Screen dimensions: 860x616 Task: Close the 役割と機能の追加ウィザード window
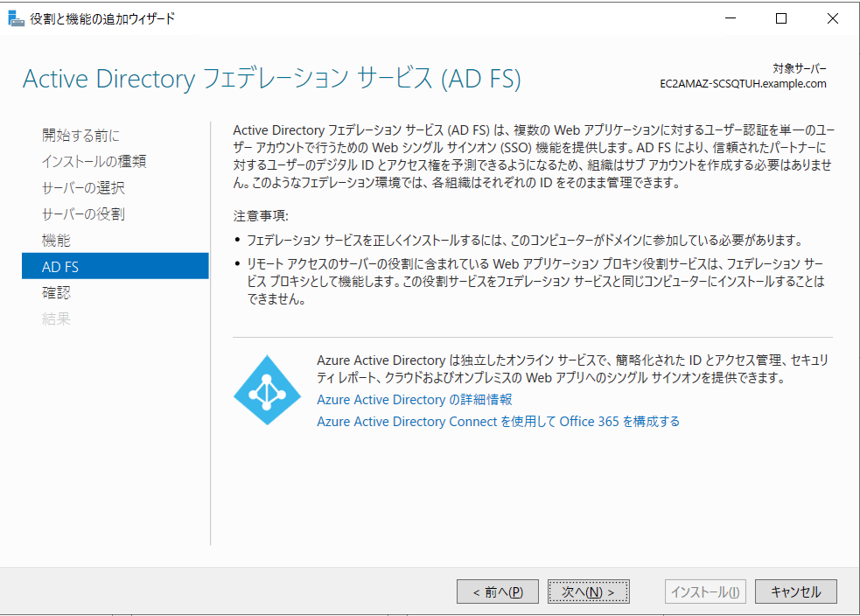tap(833, 18)
